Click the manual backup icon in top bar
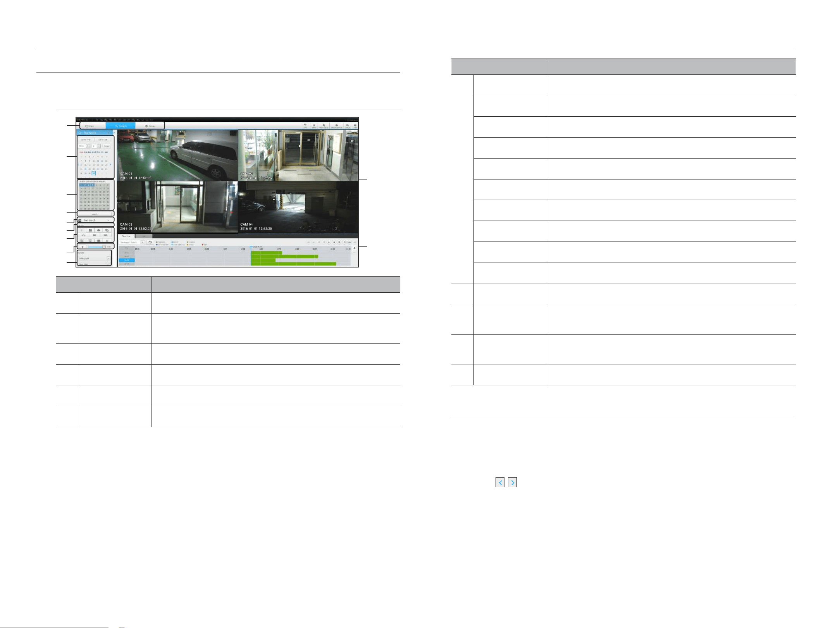 [x=336, y=126]
